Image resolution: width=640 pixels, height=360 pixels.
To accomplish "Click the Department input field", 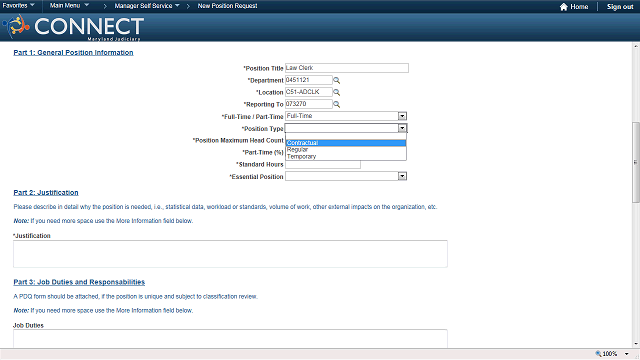I will click(309, 80).
